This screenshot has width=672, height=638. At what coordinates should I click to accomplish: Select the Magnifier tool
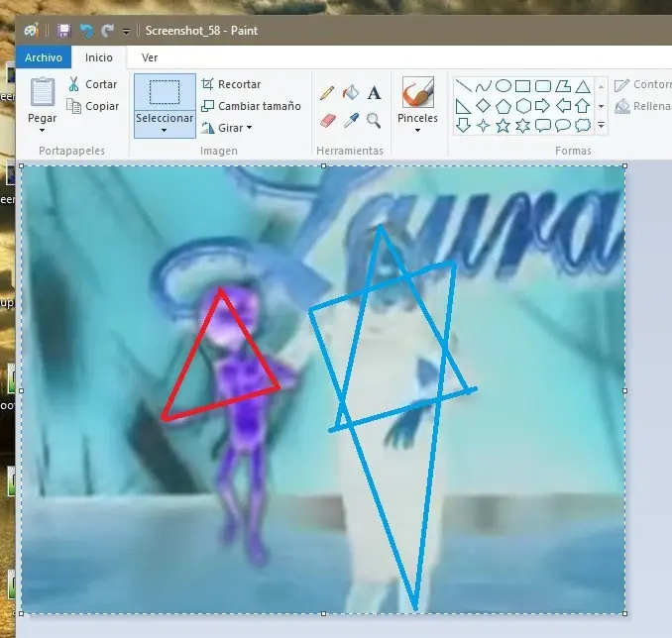(374, 121)
